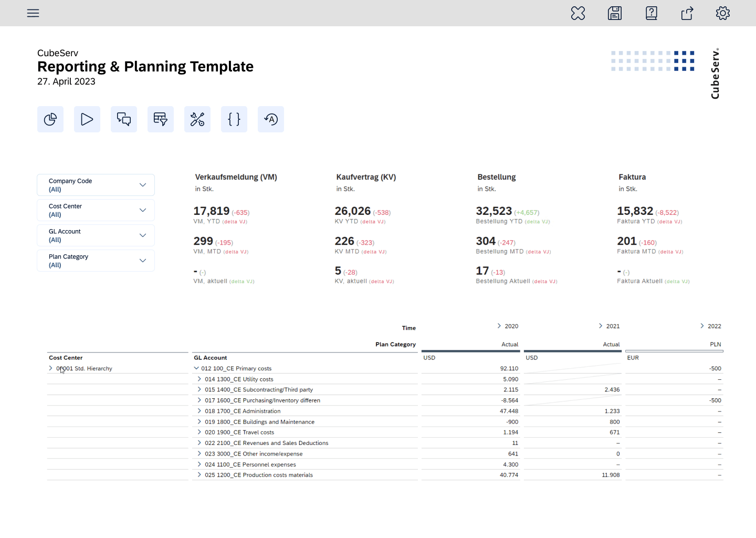Screen dimensions: 756x538
Task: Open the chart display icon
Action: click(x=50, y=119)
